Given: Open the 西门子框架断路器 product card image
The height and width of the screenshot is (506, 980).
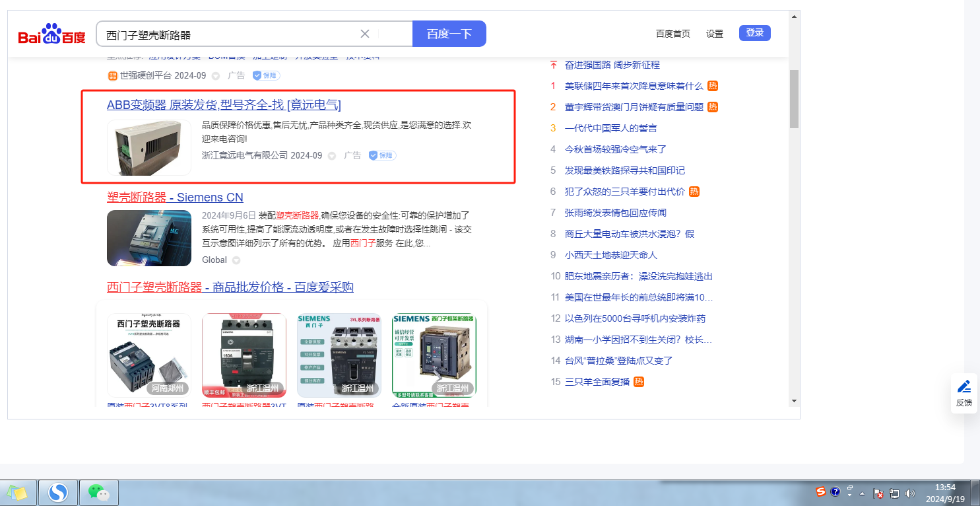Looking at the screenshot, I should coord(434,355).
